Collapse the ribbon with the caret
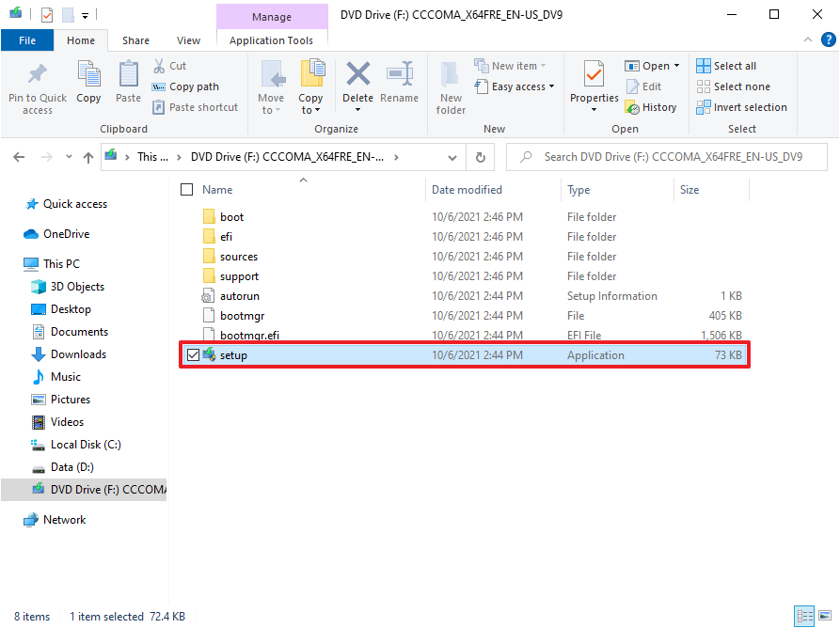This screenshot has width=840, height=628. point(808,39)
